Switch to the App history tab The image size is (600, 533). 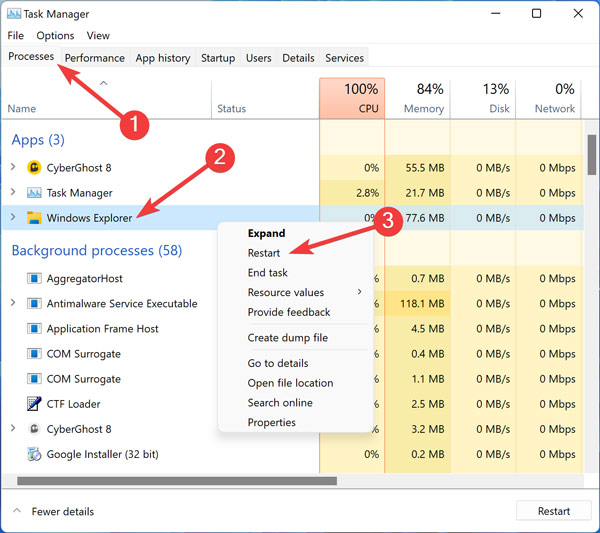click(x=163, y=58)
